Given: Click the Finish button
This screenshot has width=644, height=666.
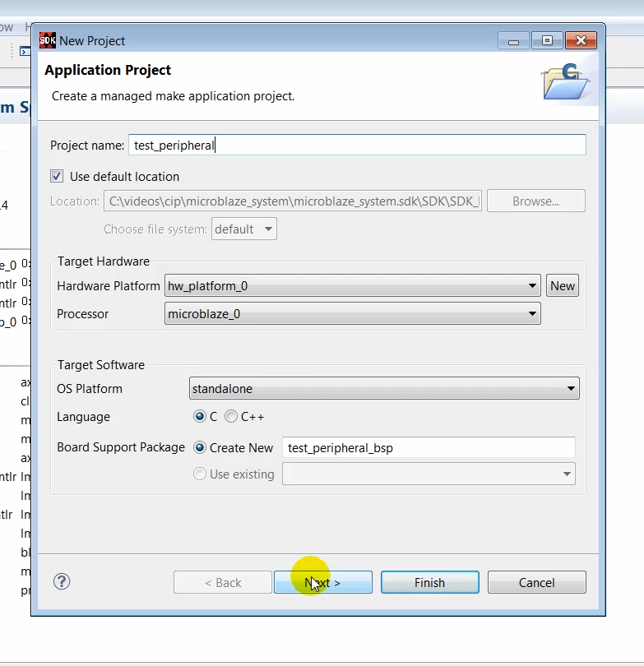Looking at the screenshot, I should 430,582.
